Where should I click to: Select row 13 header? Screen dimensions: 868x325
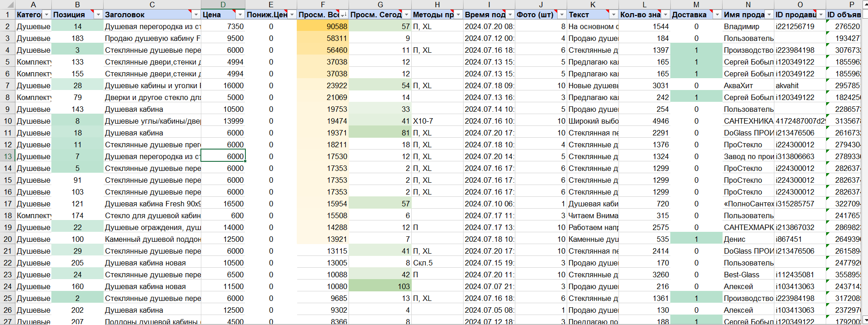click(x=7, y=156)
